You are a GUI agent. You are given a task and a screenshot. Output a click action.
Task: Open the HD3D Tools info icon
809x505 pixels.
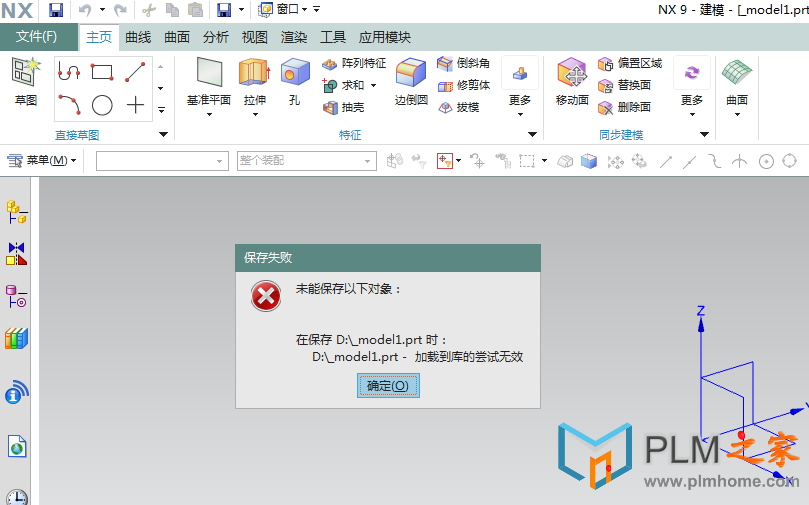click(17, 392)
